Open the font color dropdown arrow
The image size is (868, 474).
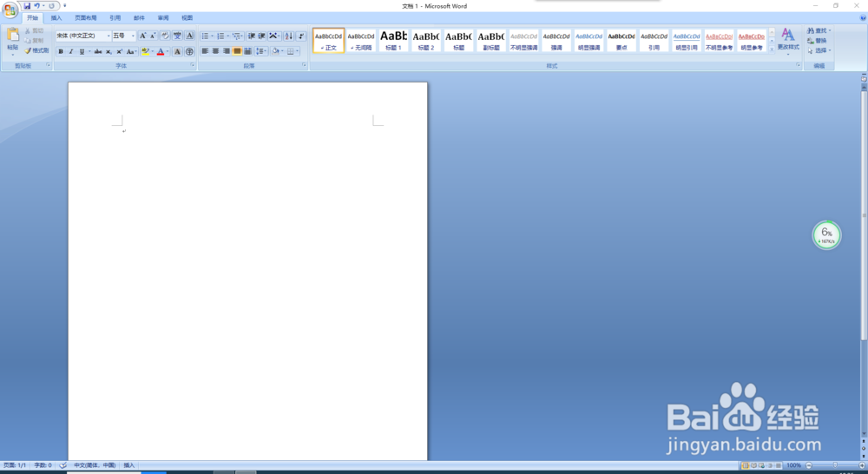coord(168,51)
